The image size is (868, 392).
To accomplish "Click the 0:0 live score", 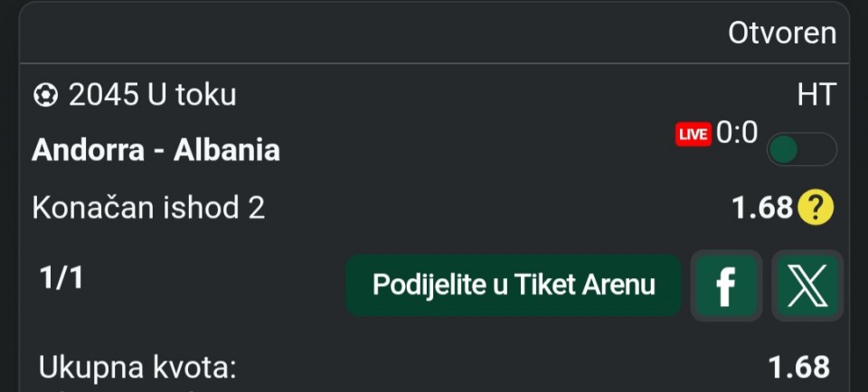I will 737,133.
